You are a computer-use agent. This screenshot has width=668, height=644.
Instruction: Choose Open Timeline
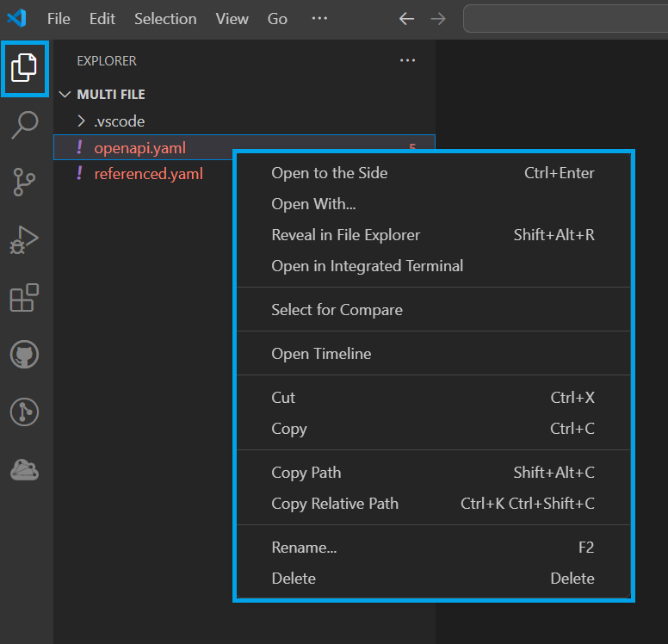(x=433, y=354)
